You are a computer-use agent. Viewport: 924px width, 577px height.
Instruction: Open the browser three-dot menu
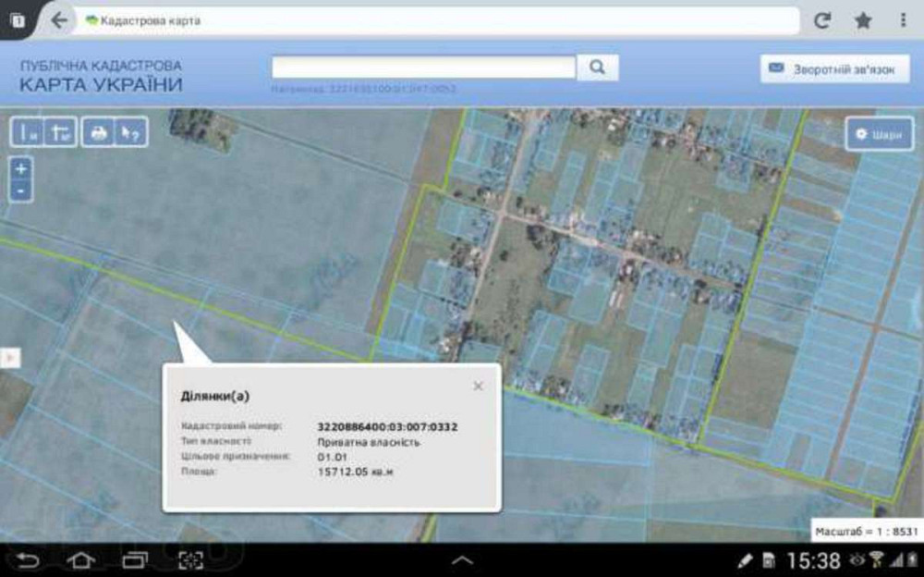coord(903,20)
